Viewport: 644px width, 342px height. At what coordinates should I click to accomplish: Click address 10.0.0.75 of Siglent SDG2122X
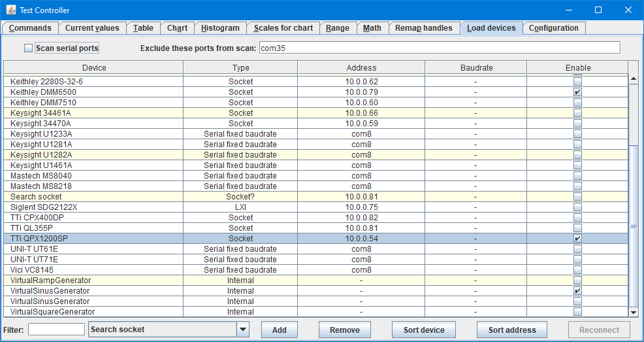click(x=361, y=207)
